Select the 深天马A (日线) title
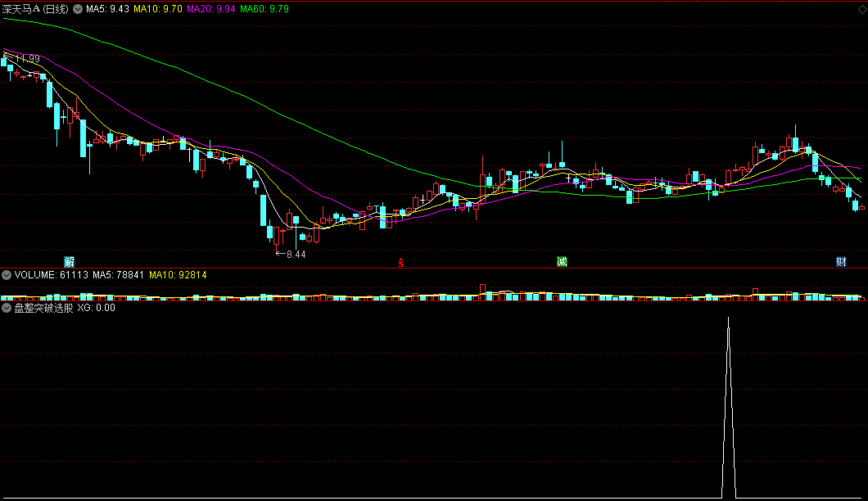 point(35,9)
